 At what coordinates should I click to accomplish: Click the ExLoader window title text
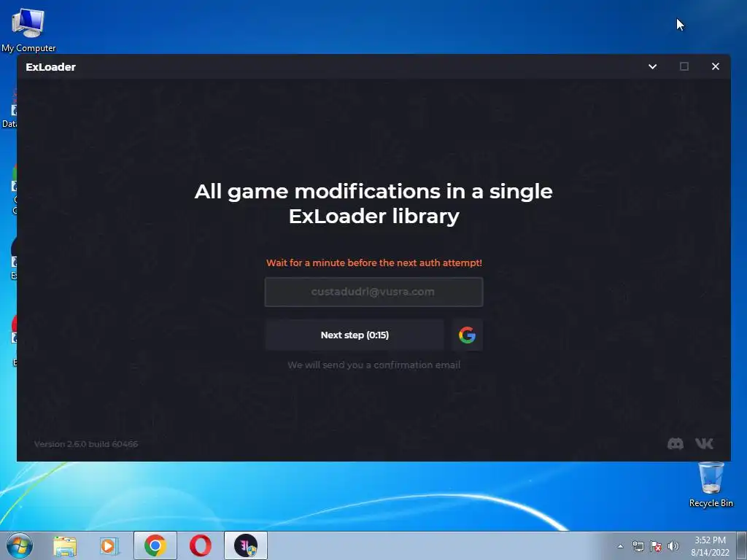[50, 67]
